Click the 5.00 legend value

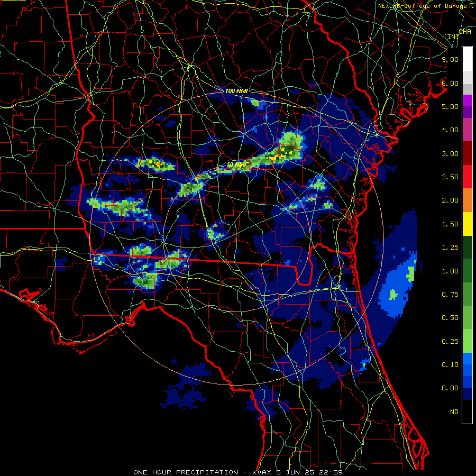point(450,106)
